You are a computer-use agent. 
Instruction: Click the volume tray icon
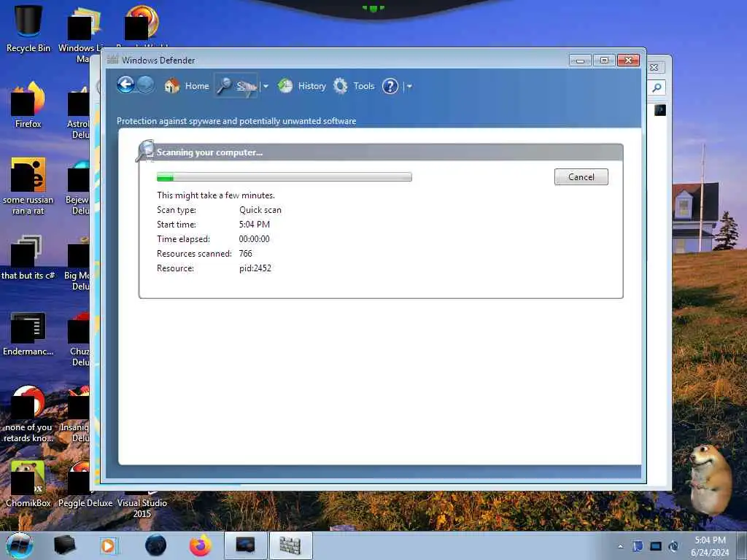[x=673, y=546]
